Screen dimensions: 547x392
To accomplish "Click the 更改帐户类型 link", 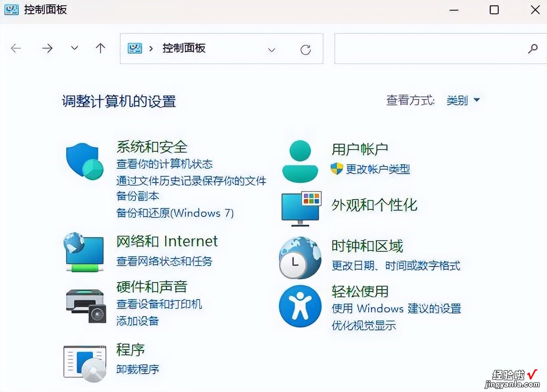I will coord(378,169).
